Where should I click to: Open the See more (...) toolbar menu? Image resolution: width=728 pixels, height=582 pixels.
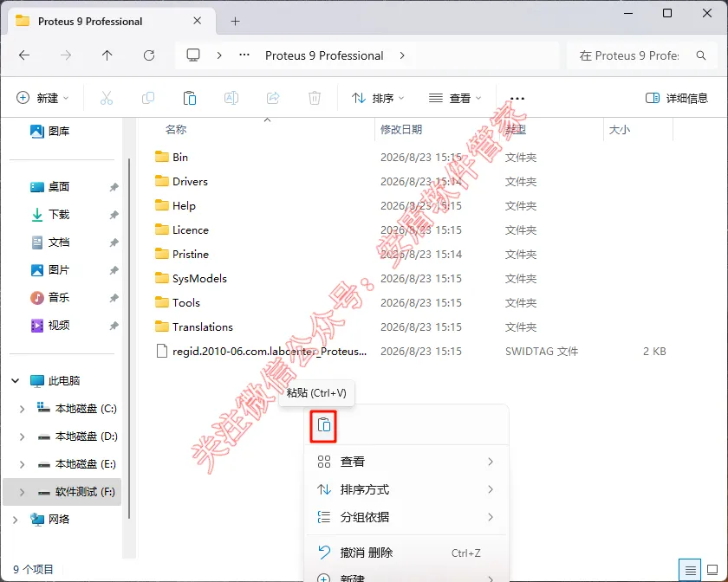click(x=517, y=99)
